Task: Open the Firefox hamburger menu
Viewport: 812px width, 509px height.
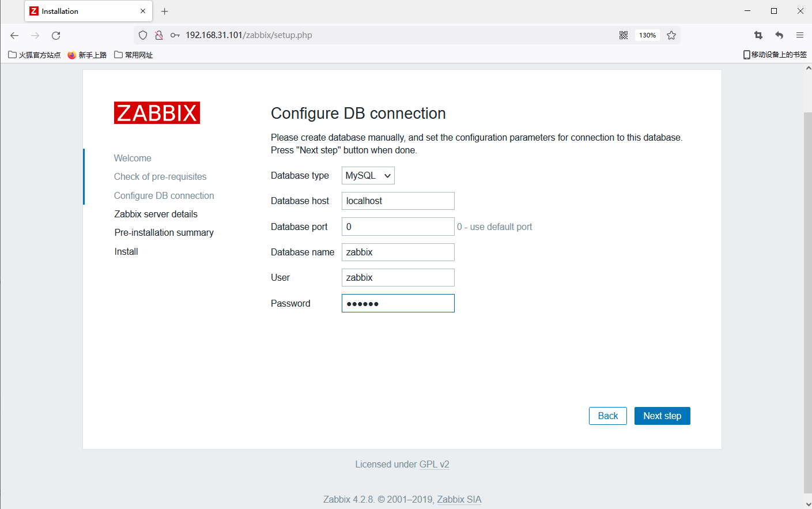Action: 800,35
